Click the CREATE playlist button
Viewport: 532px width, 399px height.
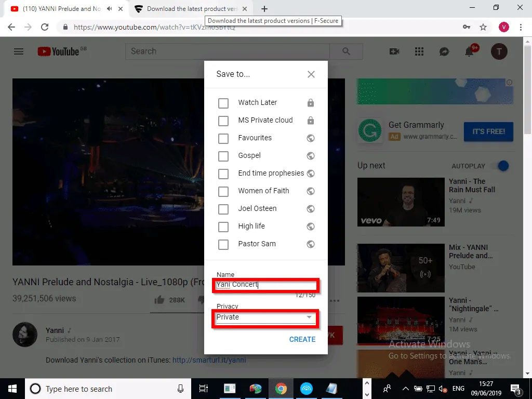coord(302,339)
